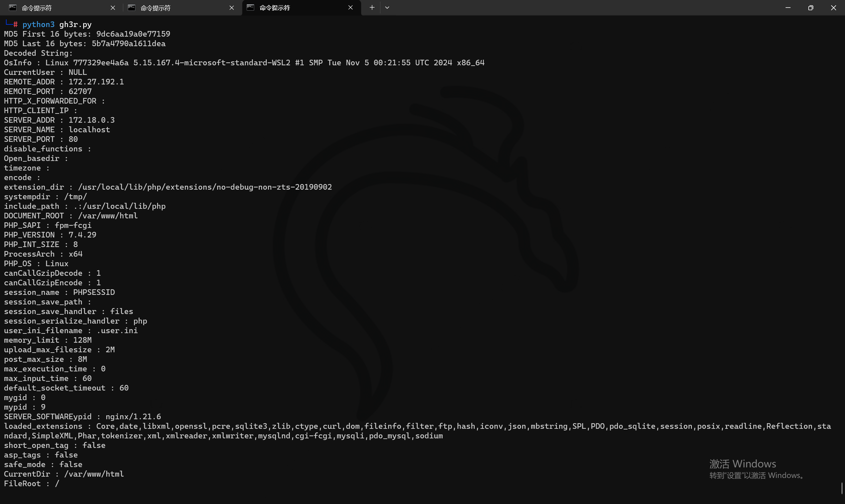
Task: Close the leftmost 命令提示符 tab
Action: [113, 8]
